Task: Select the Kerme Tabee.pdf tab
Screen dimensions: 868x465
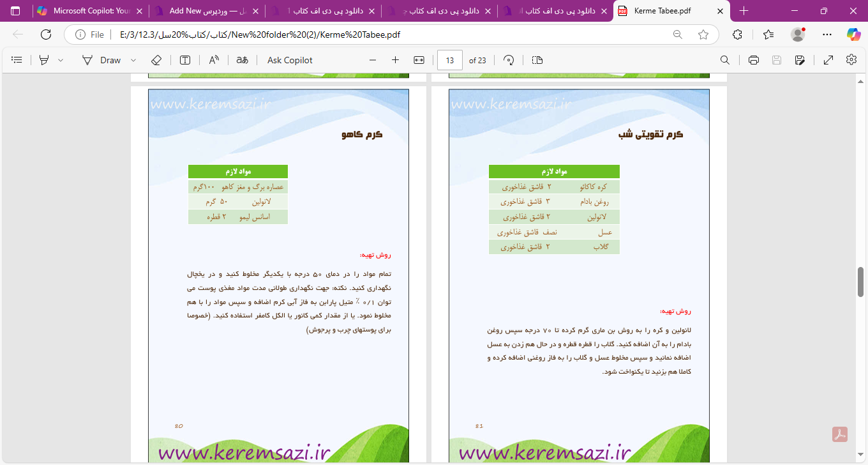Action: [x=671, y=11]
